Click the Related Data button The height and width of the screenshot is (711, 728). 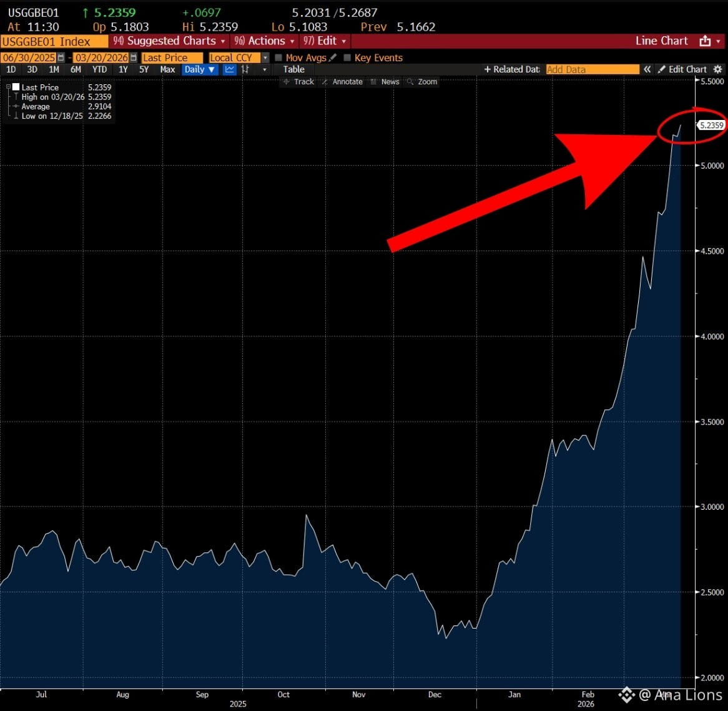[x=511, y=70]
